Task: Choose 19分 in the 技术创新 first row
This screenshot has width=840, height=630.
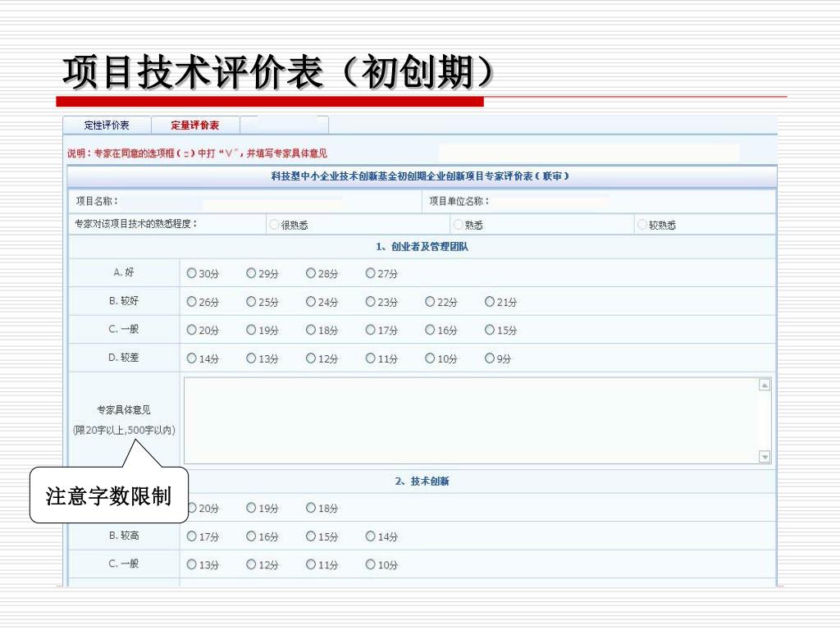Action: coord(251,507)
